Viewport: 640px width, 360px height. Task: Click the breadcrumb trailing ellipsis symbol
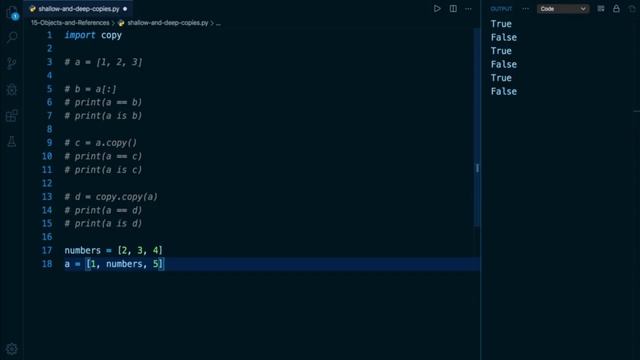pyautogui.click(x=218, y=23)
